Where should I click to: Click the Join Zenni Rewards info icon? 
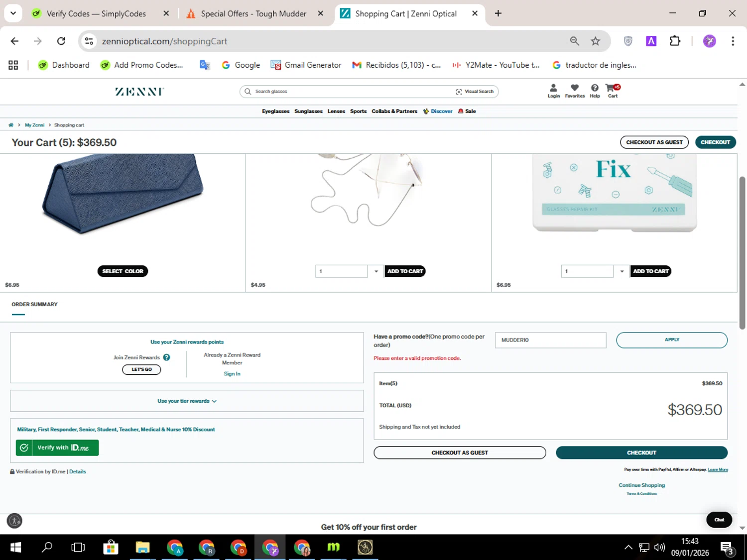point(167,357)
